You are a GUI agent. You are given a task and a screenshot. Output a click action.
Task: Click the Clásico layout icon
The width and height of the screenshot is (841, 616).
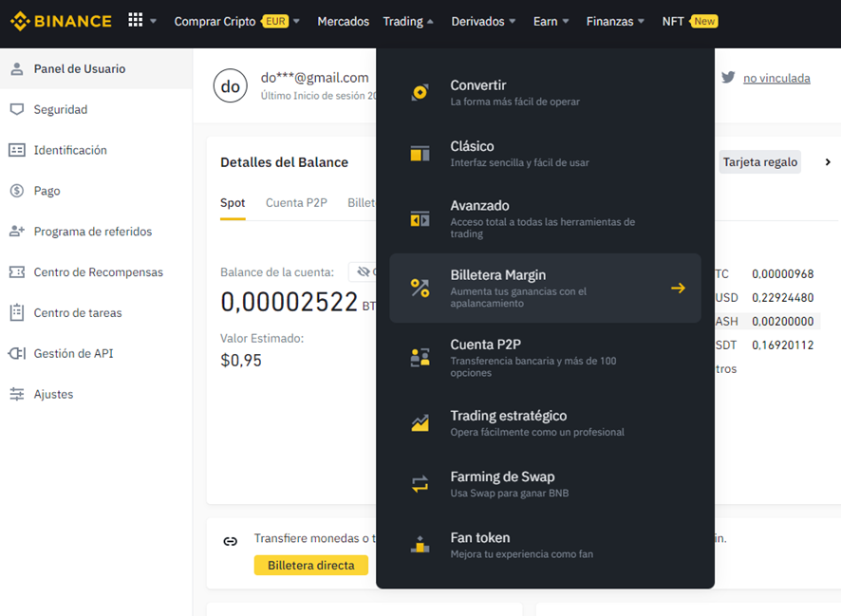[x=420, y=154]
